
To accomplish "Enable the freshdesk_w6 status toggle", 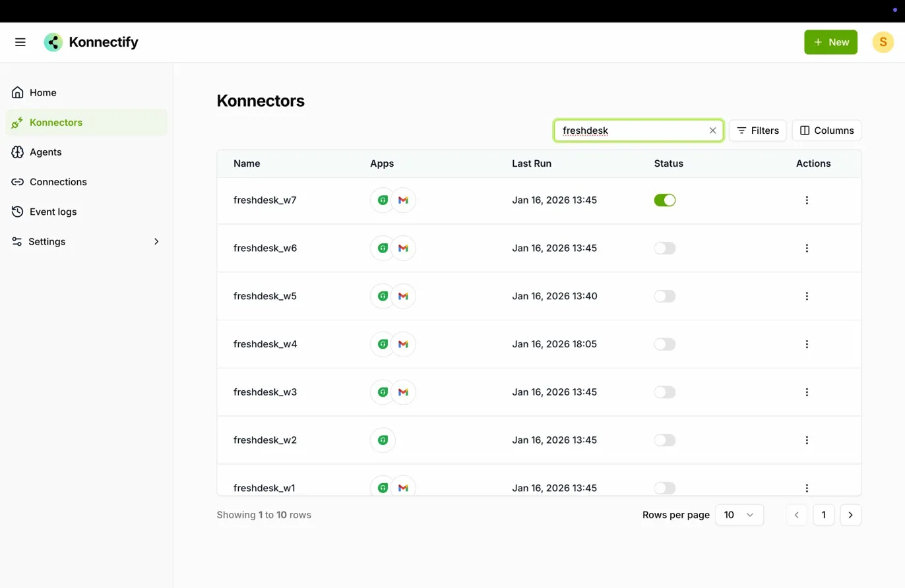I will click(665, 249).
